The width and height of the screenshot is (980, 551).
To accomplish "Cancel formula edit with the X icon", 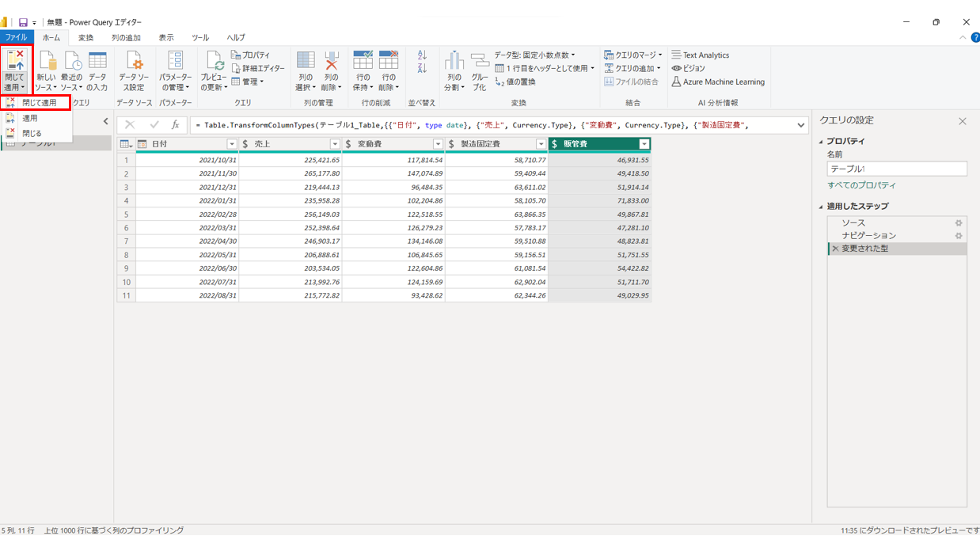I will [x=130, y=125].
